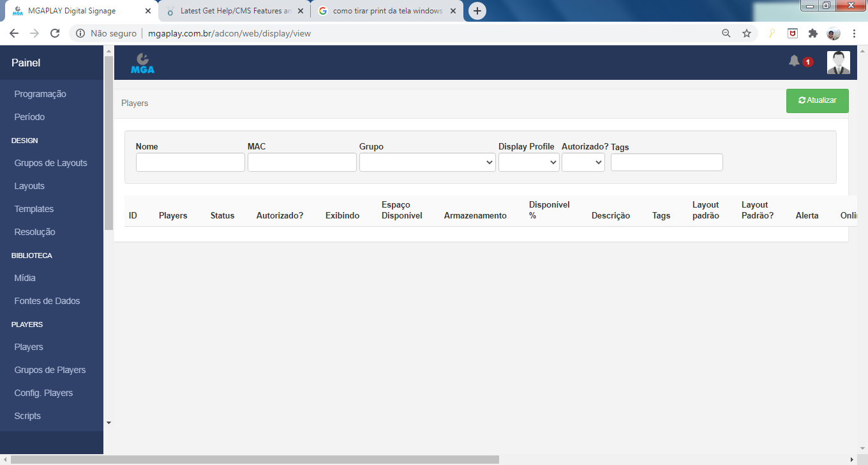This screenshot has height=465, width=868.
Task: Sort by Status column header
Action: coord(222,215)
